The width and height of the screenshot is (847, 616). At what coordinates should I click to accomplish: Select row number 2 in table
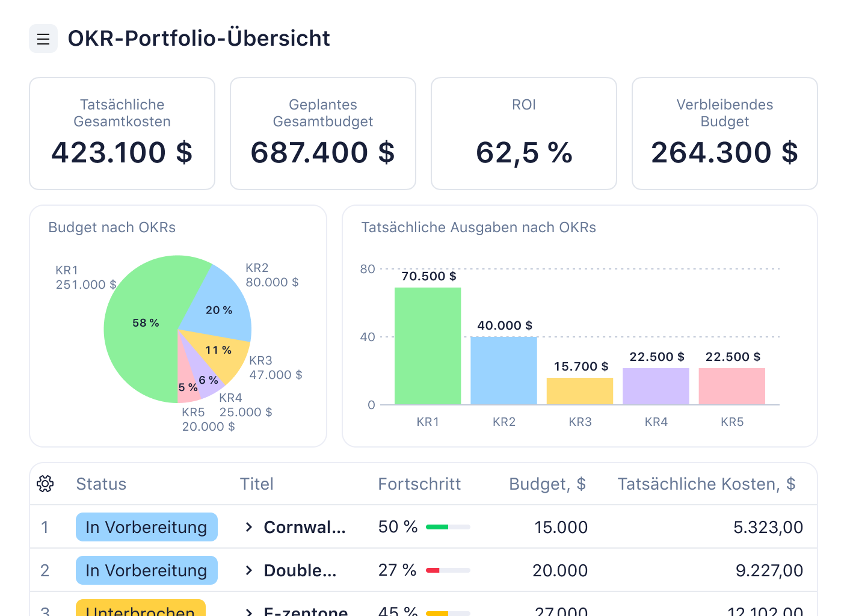coord(45,570)
